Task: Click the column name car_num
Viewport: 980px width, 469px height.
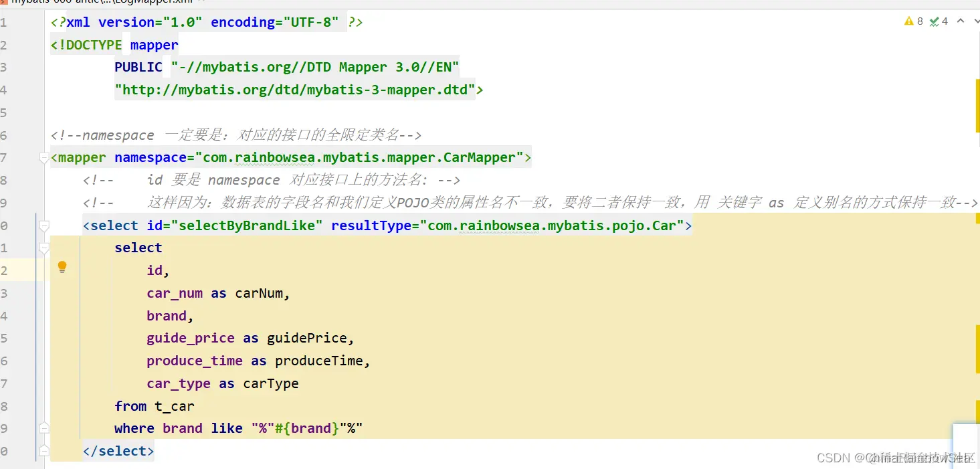Action: click(175, 293)
